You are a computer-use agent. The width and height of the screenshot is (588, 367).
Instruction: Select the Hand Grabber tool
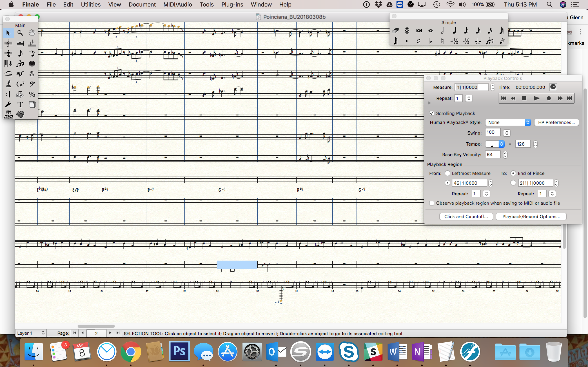(x=32, y=33)
